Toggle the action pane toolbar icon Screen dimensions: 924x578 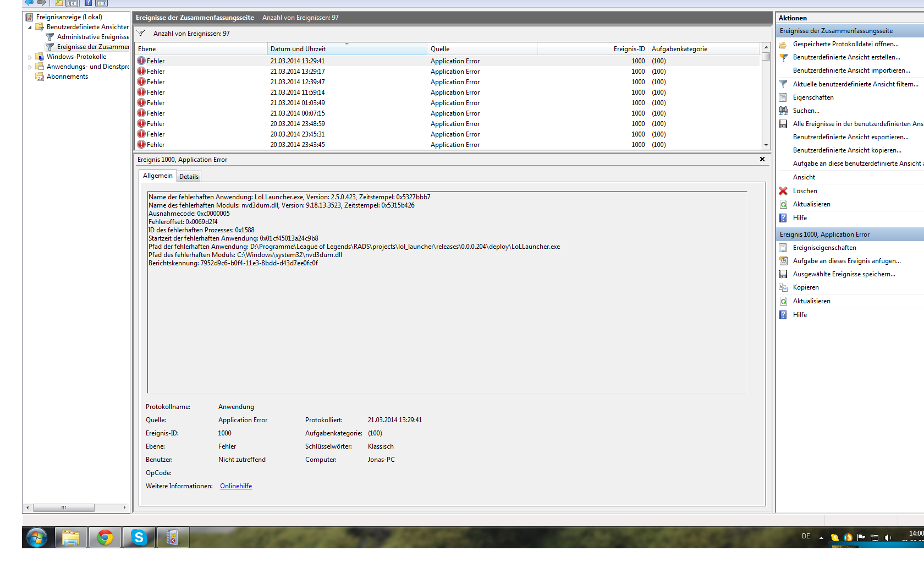(102, 3)
